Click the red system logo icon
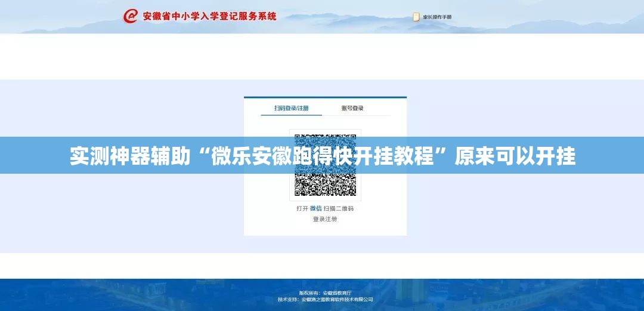The height and width of the screenshot is (311, 644). [130, 16]
